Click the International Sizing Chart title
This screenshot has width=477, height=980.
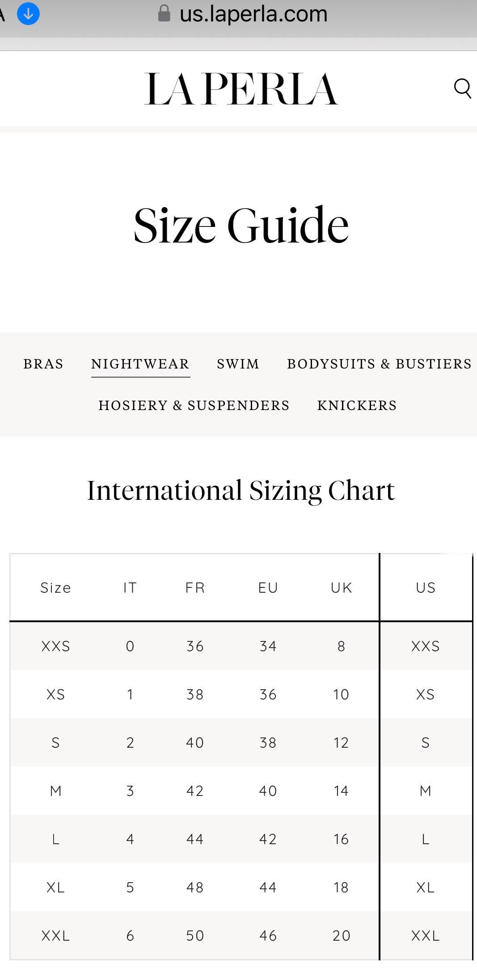[241, 491]
